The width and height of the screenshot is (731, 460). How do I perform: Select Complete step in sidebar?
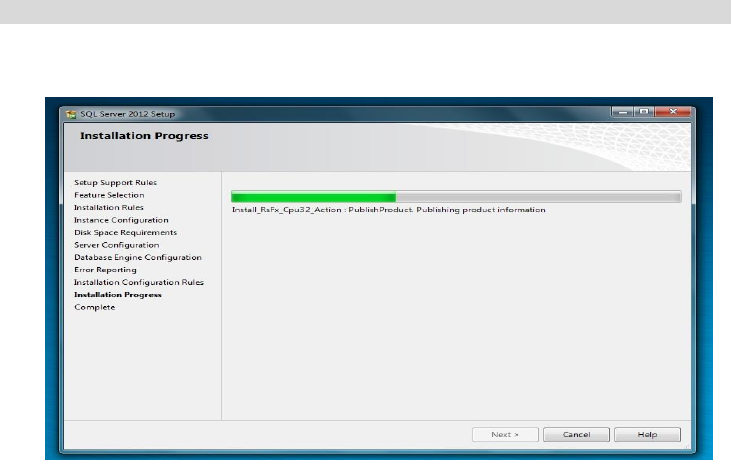pos(95,307)
